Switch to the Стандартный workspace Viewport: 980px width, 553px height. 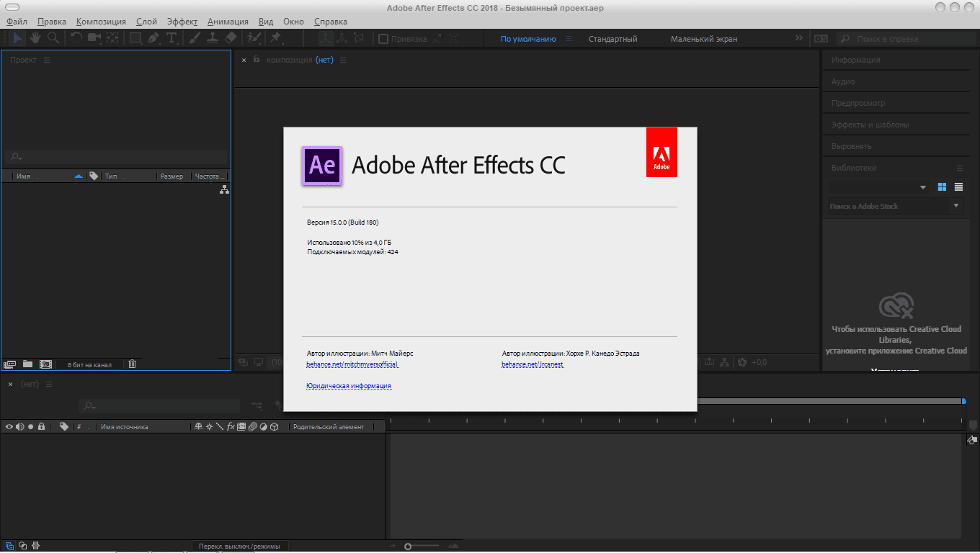coord(612,39)
